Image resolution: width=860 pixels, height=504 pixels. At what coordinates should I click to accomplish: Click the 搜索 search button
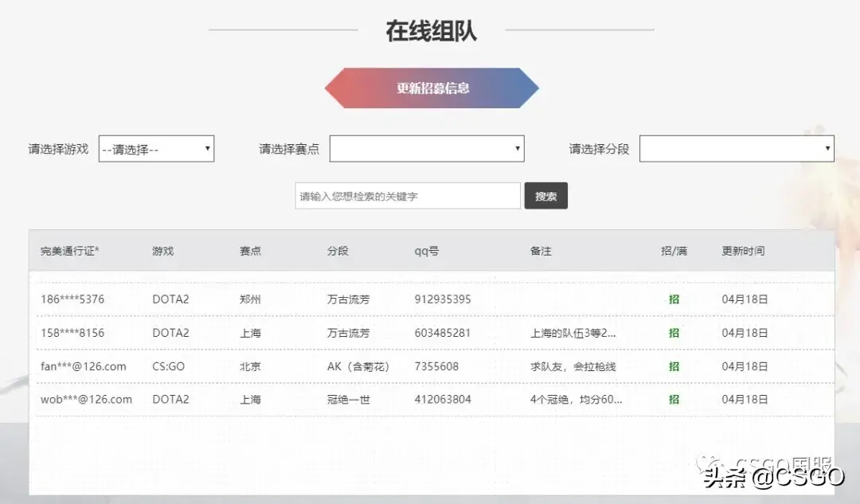click(545, 195)
